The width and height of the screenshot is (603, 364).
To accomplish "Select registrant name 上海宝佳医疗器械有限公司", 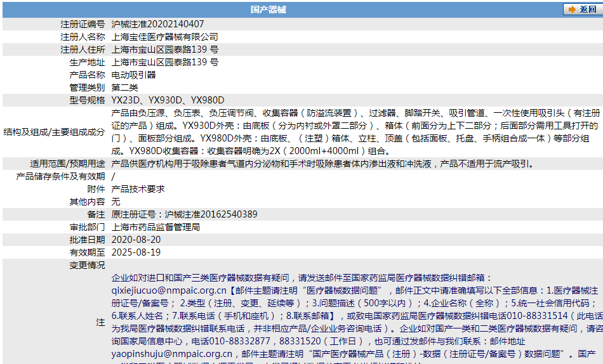I will (x=164, y=37).
